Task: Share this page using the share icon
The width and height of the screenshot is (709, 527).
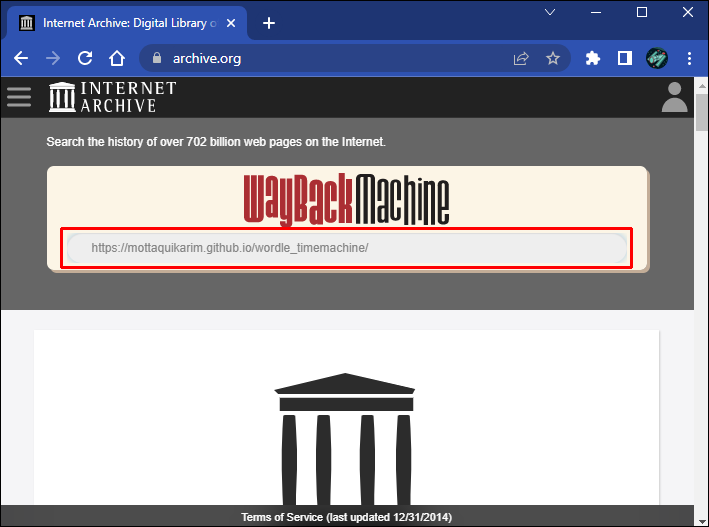Action: pyautogui.click(x=521, y=58)
